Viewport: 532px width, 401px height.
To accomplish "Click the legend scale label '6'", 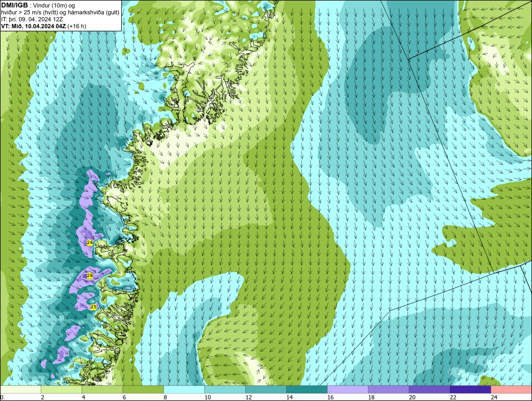I will (124, 397).
